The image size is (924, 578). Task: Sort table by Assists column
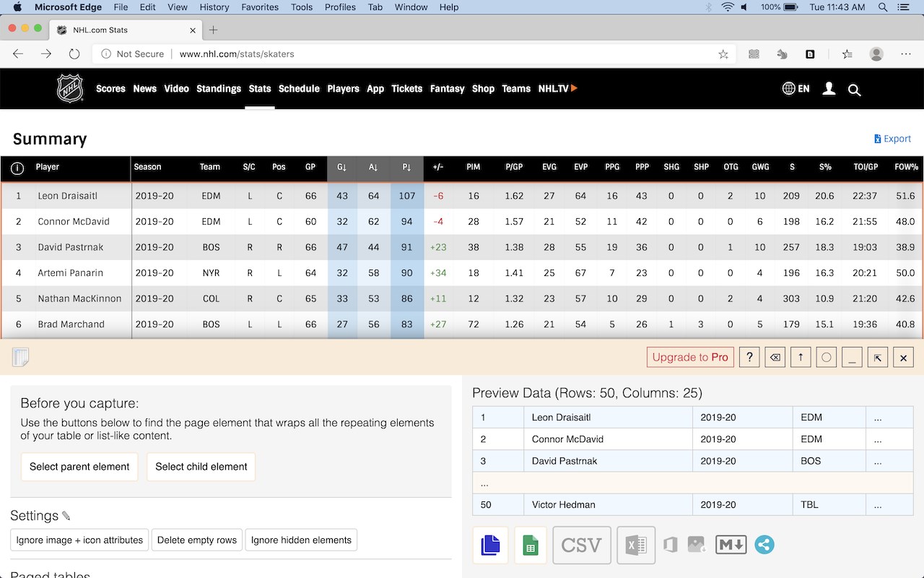point(373,168)
